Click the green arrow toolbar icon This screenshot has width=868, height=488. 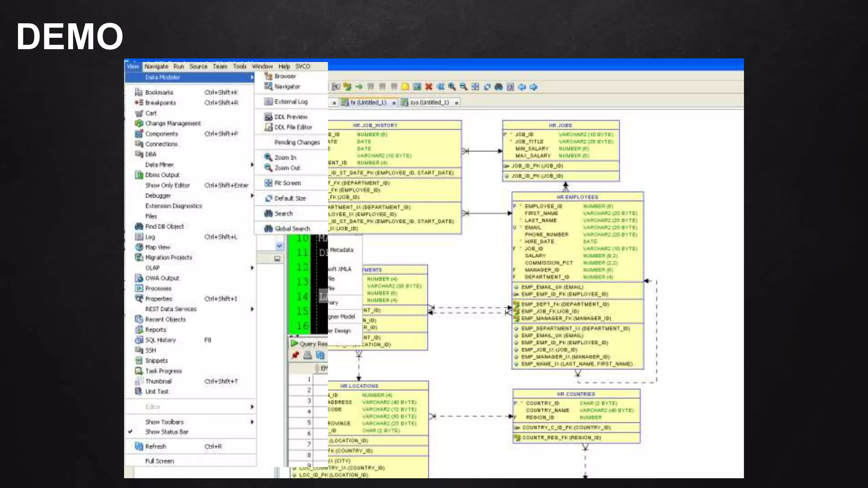(359, 87)
